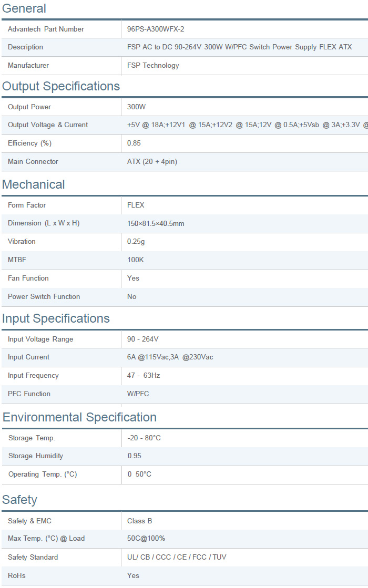Select the -20 - 80°C storage temperature value
Image resolution: width=368 pixels, height=588 pixels.
[144, 438]
